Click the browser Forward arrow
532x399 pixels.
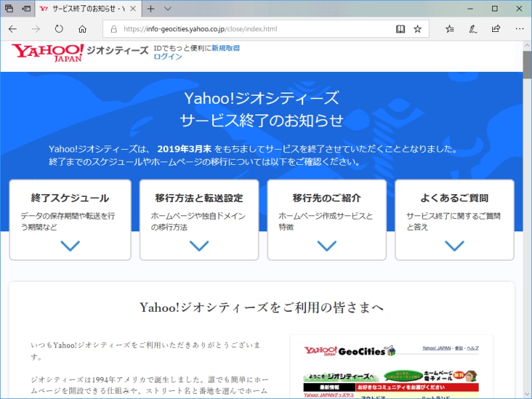coord(36,29)
